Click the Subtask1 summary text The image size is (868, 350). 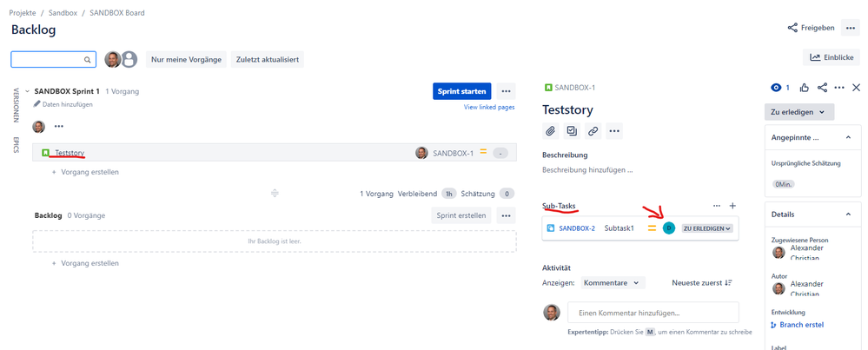click(x=619, y=228)
